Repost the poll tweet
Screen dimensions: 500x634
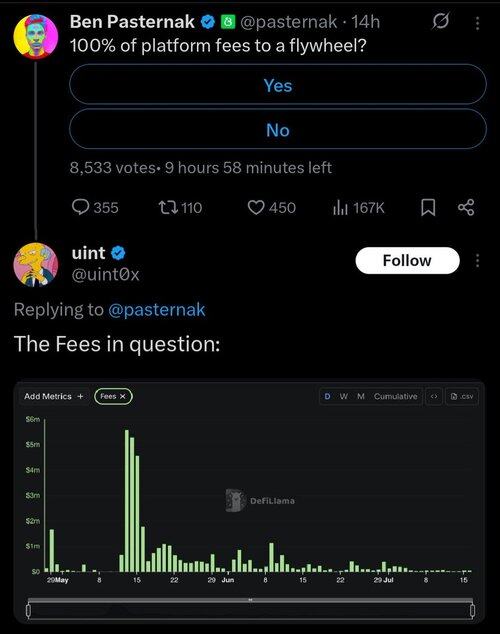180,207
